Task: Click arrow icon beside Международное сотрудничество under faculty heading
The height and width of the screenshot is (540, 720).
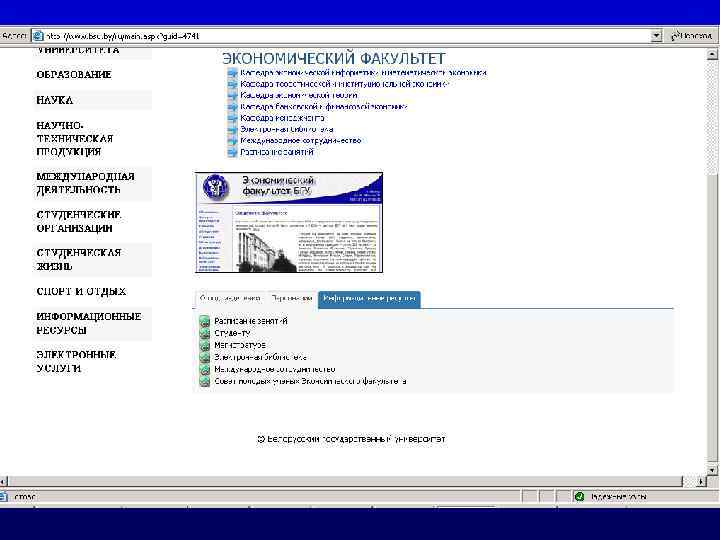Action: [x=232, y=141]
